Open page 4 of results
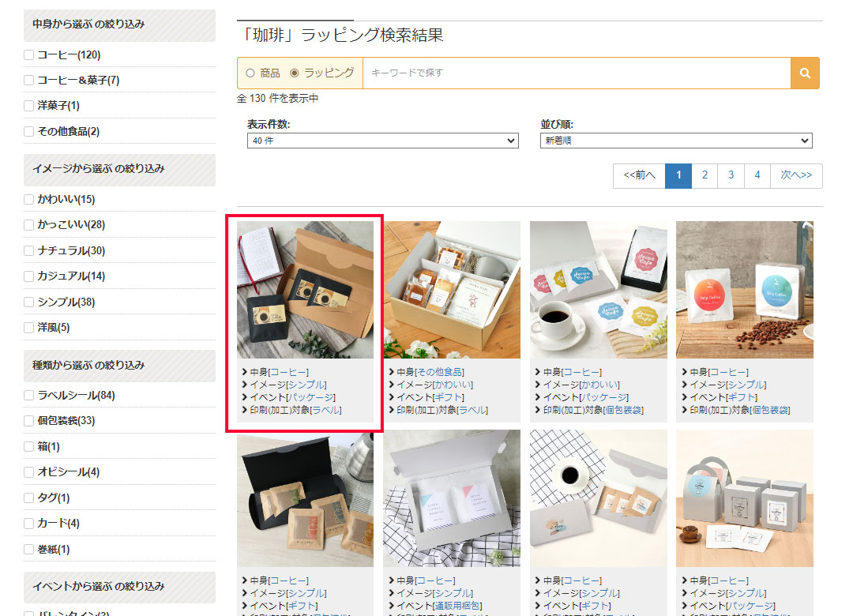The image size is (853, 616). coord(757,175)
